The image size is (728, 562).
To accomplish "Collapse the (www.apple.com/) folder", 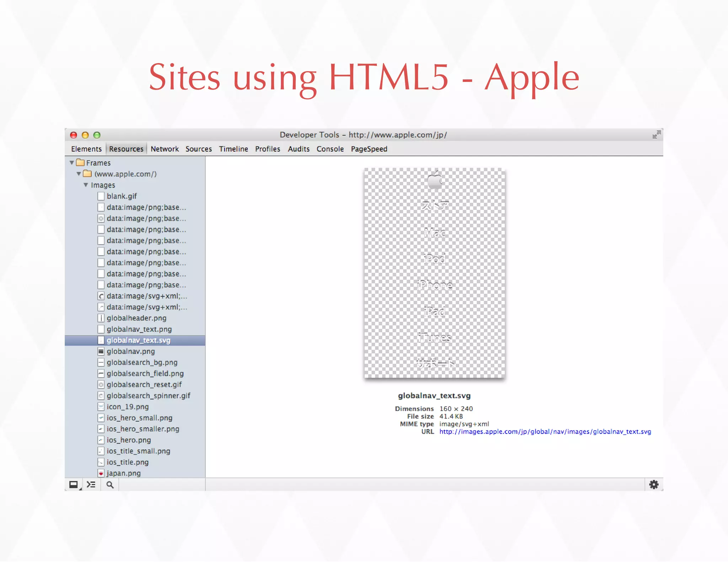I will [79, 174].
